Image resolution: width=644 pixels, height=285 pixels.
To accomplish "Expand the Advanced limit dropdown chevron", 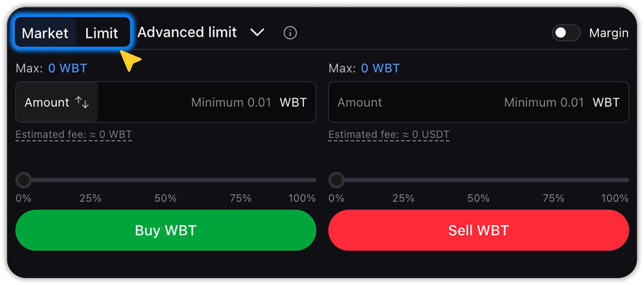I will coord(257,32).
